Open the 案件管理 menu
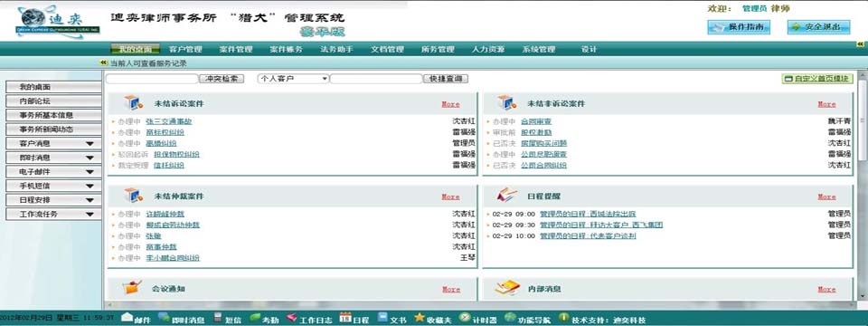This screenshot has width=868, height=326. click(x=236, y=49)
